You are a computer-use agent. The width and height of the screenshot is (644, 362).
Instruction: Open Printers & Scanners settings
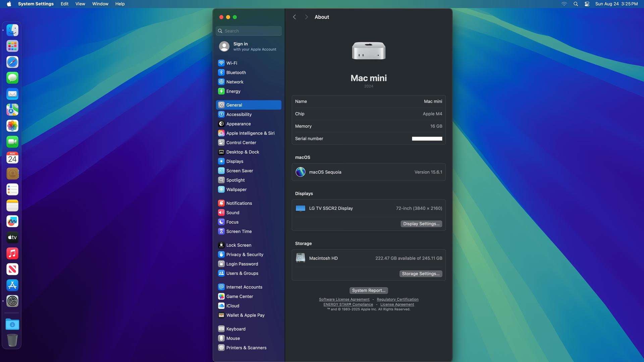pos(249,348)
